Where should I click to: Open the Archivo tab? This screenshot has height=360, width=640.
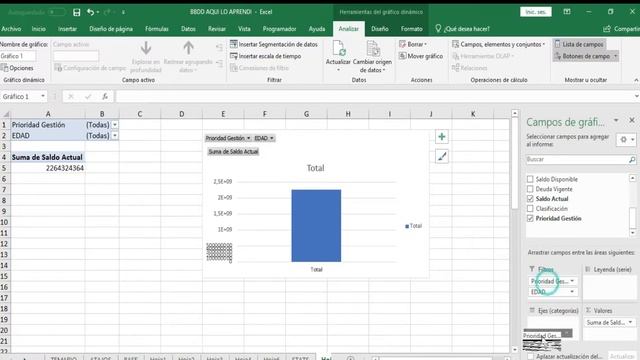(11, 29)
